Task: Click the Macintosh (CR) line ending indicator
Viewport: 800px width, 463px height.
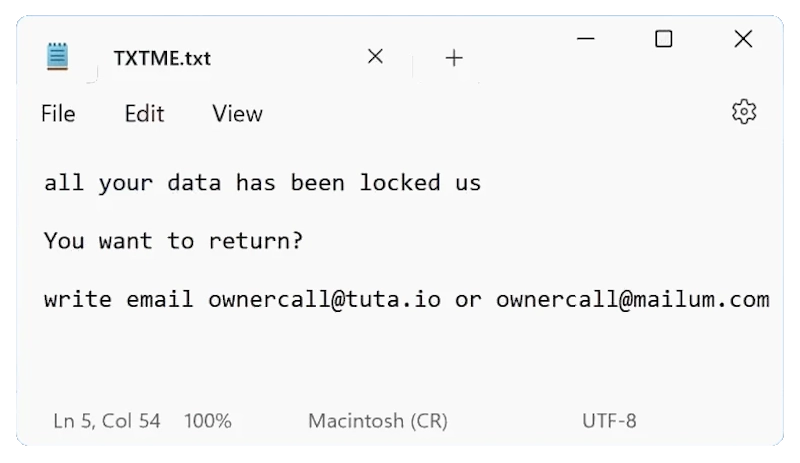Action: point(377,421)
